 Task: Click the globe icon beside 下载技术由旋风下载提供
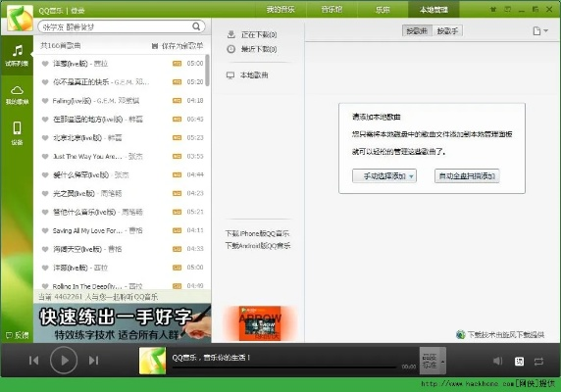(x=460, y=335)
